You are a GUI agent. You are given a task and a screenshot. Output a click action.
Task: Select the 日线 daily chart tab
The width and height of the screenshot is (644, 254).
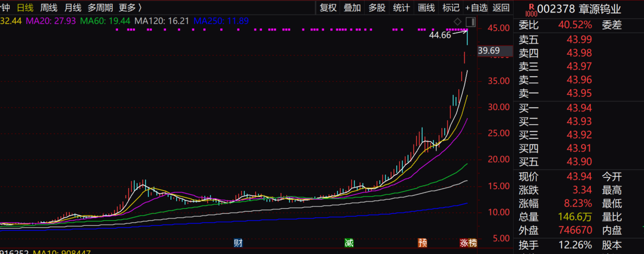[25, 7]
